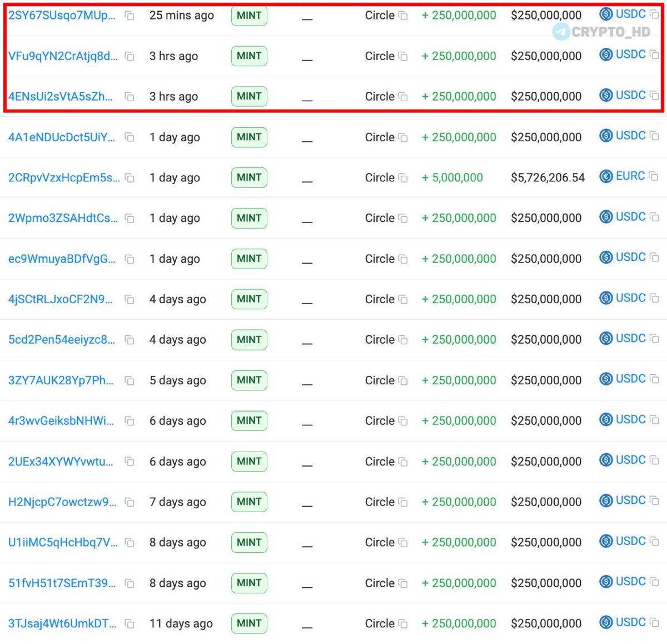Open transaction 4ENsUi2sVtA5sZh...
667x644 pixels.
(x=61, y=96)
